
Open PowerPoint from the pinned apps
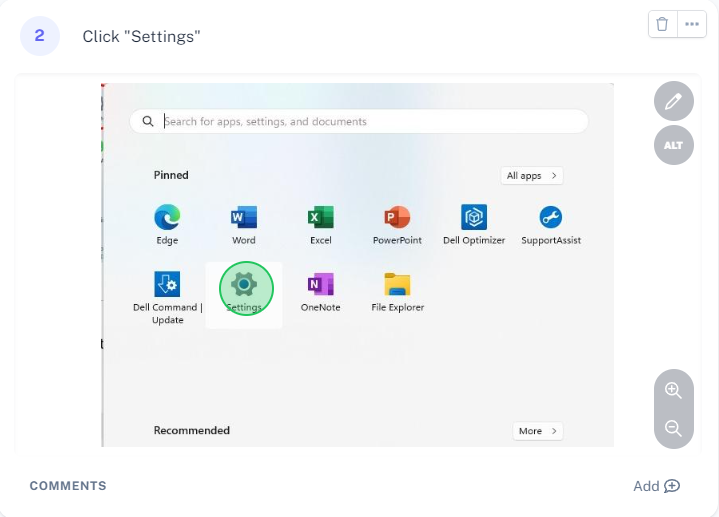click(397, 224)
